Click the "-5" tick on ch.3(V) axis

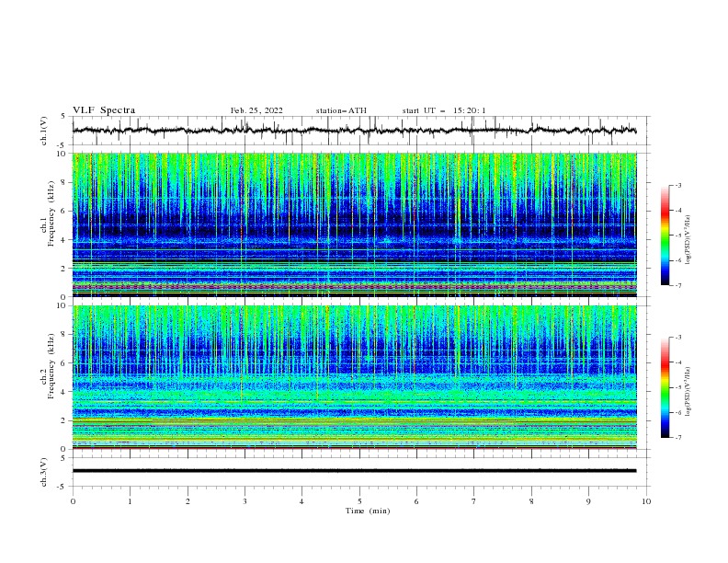[x=63, y=487]
